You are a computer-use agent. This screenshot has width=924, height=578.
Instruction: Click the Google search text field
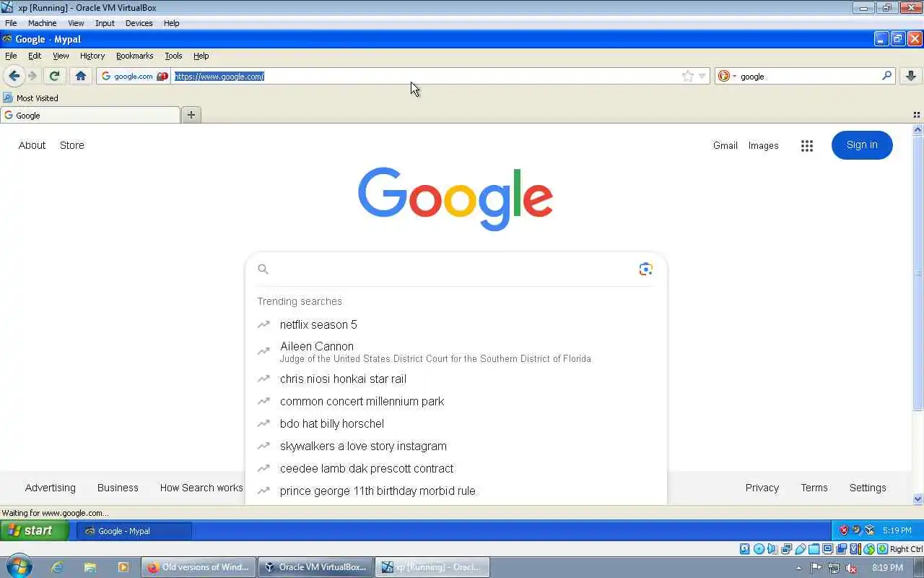453,269
